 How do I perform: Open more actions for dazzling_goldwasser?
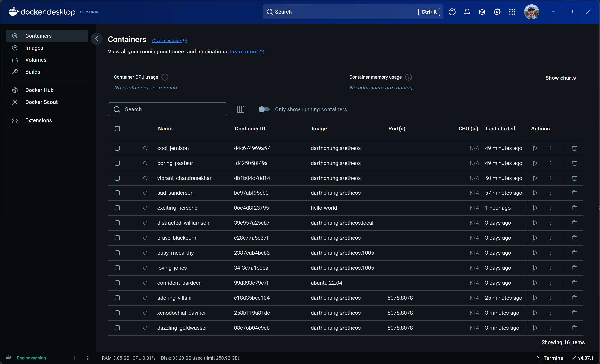click(550, 328)
